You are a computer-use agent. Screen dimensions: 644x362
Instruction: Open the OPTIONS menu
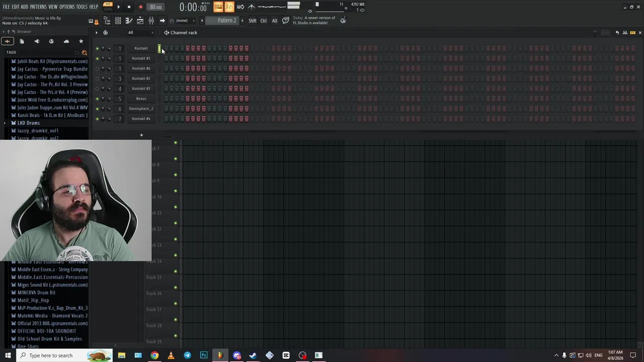coord(67,7)
